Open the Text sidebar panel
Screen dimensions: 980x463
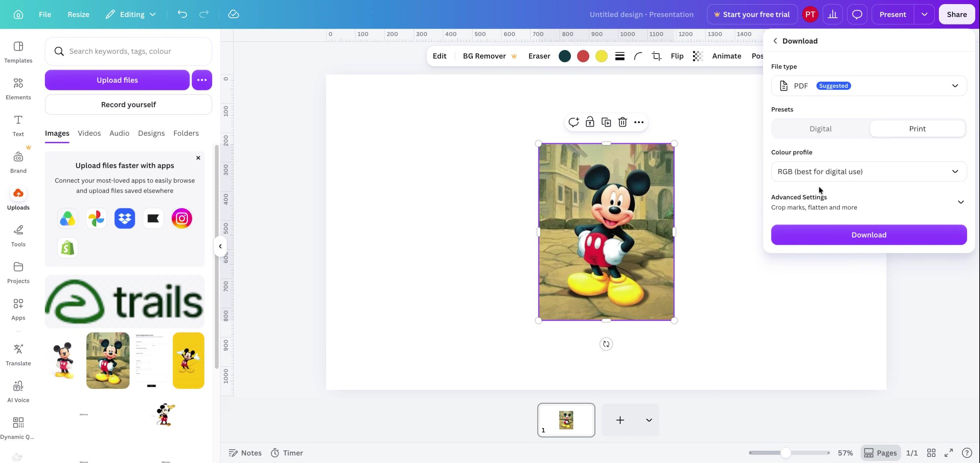tap(18, 126)
